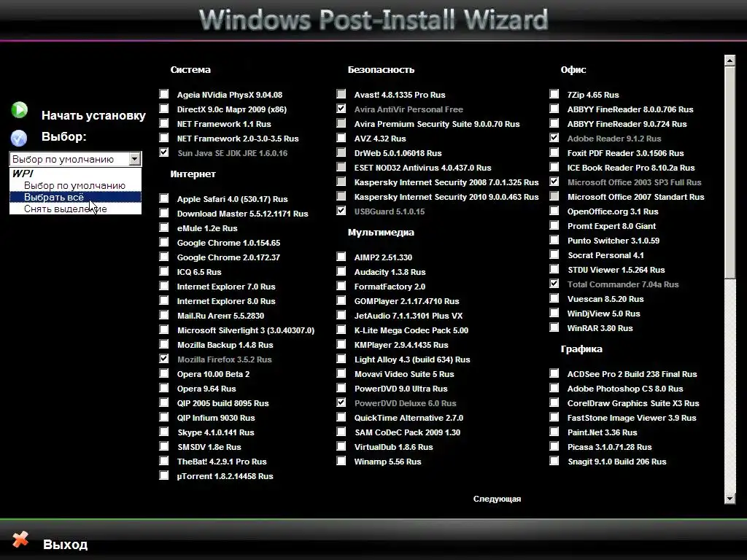Image resolution: width=747 pixels, height=560 pixels.
Task: Click the Начать установку label
Action: 93,115
